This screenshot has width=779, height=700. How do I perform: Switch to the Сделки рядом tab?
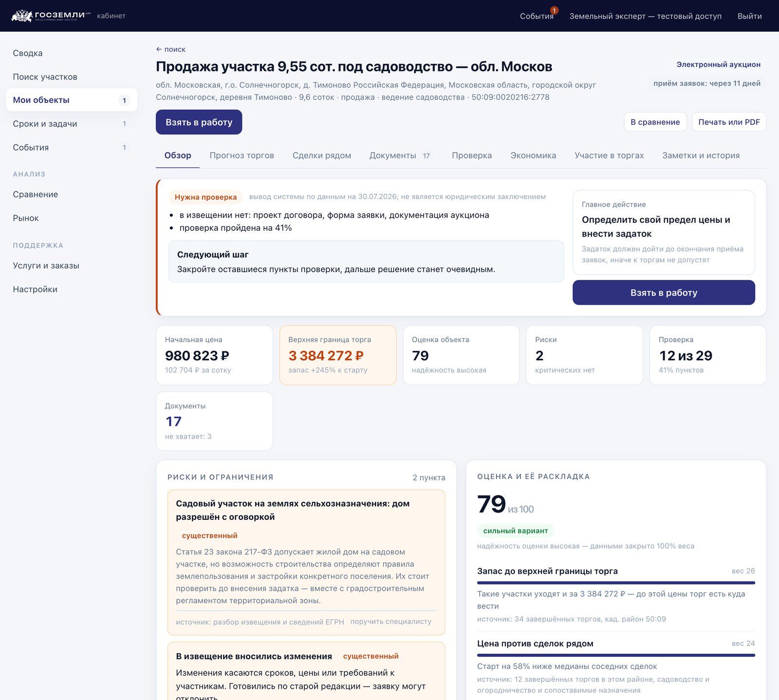point(321,155)
